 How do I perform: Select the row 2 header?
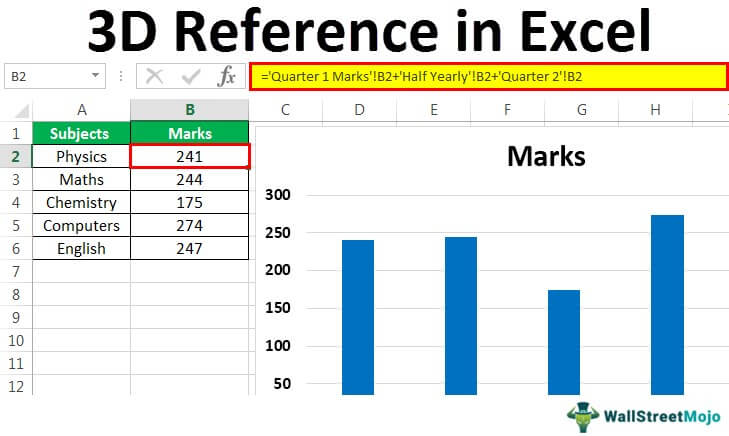point(16,156)
